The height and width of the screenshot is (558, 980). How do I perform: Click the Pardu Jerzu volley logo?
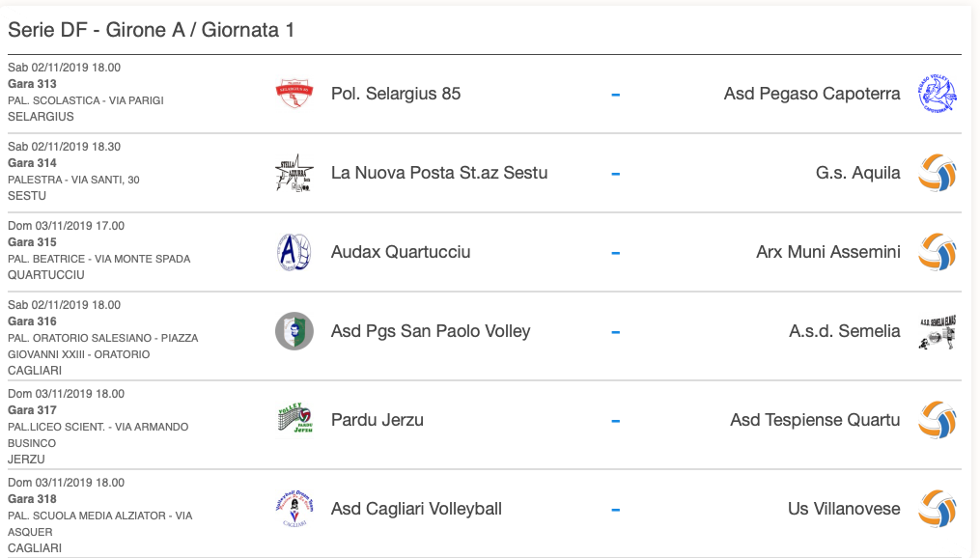(x=294, y=419)
